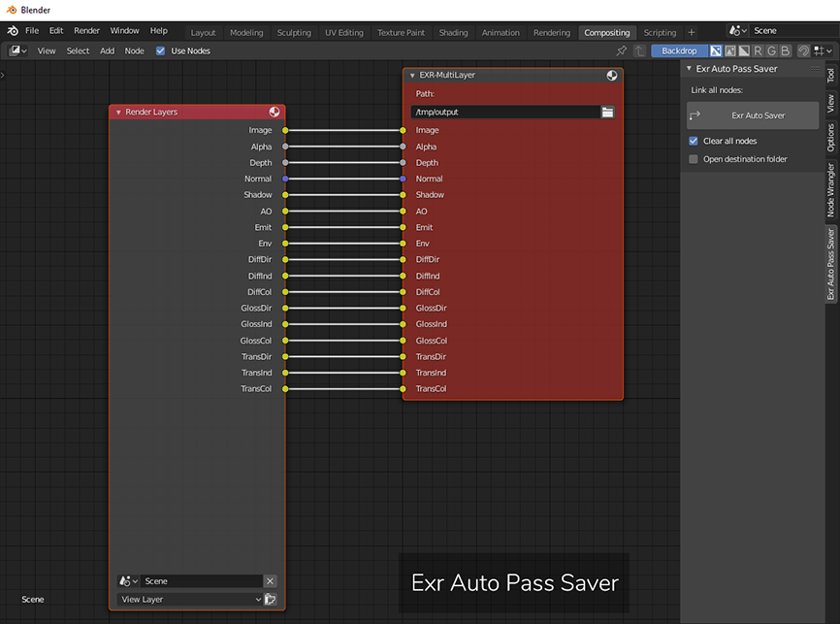Image resolution: width=840 pixels, height=624 pixels.
Task: Collapse the Render Layers node
Action: pyautogui.click(x=118, y=112)
